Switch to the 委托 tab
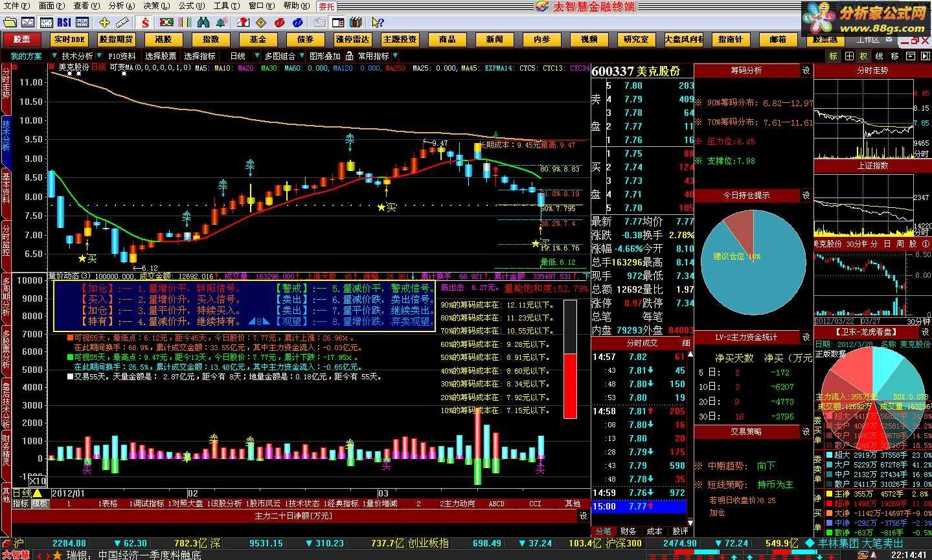Viewport: 932px width, 560px height. tap(327, 6)
